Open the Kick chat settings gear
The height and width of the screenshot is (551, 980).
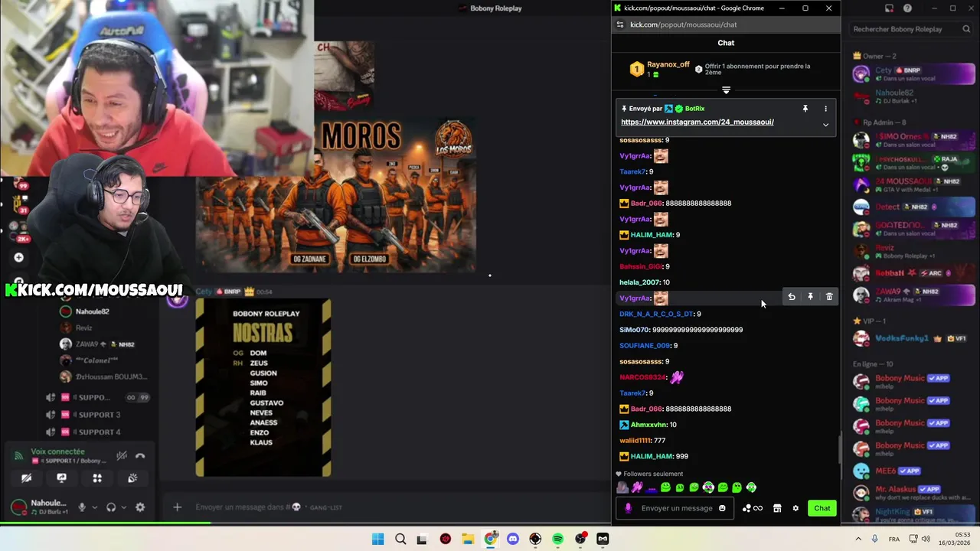tap(795, 508)
